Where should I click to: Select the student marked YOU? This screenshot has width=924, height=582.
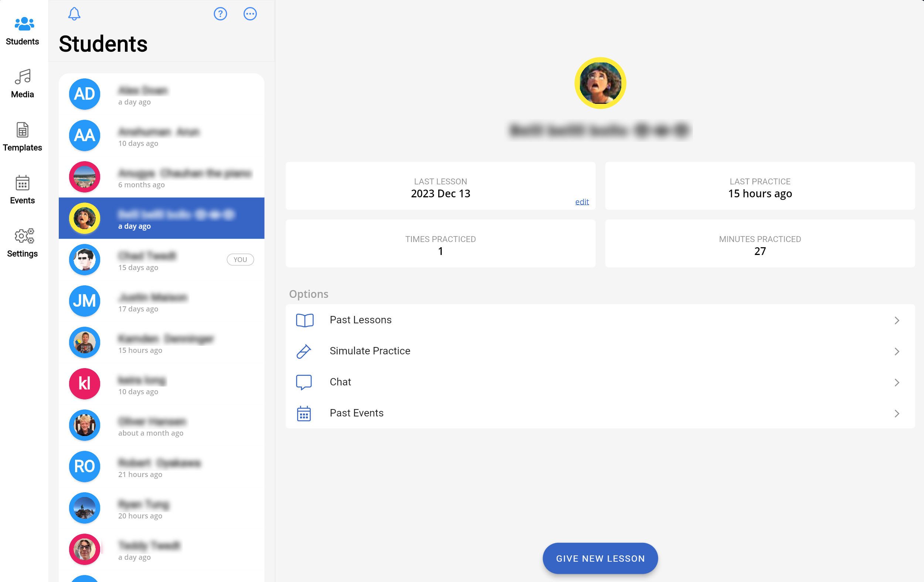(x=162, y=260)
